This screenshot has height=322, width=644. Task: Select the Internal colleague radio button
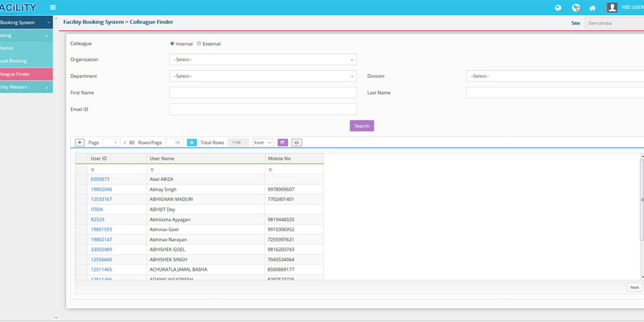172,43
